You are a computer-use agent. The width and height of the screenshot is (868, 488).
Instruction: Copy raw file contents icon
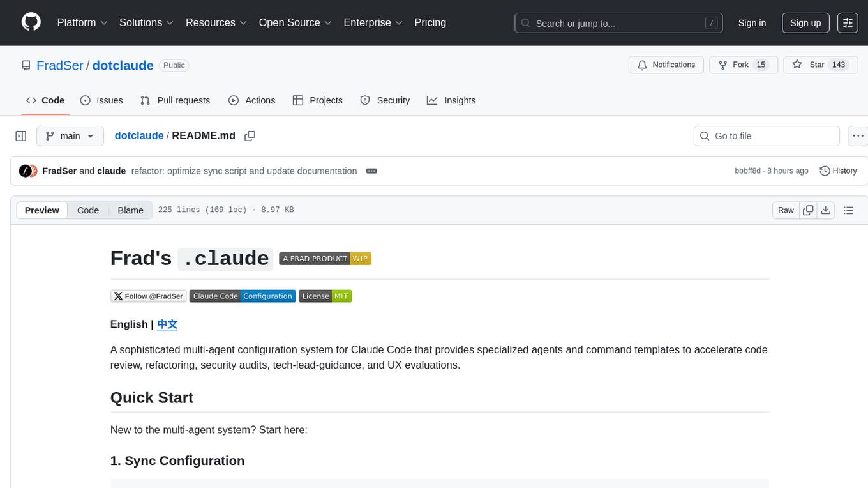(808, 210)
